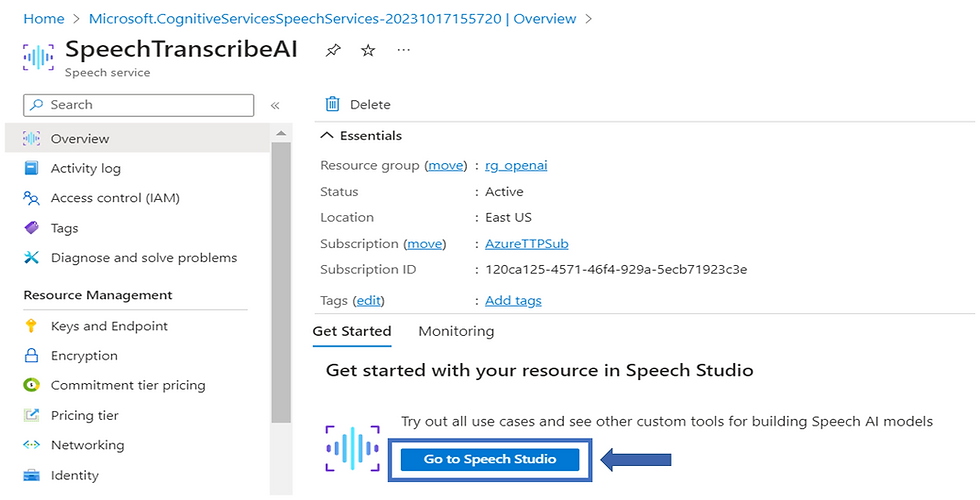Click the Activity log book icon
The image size is (980, 500).
point(31,168)
